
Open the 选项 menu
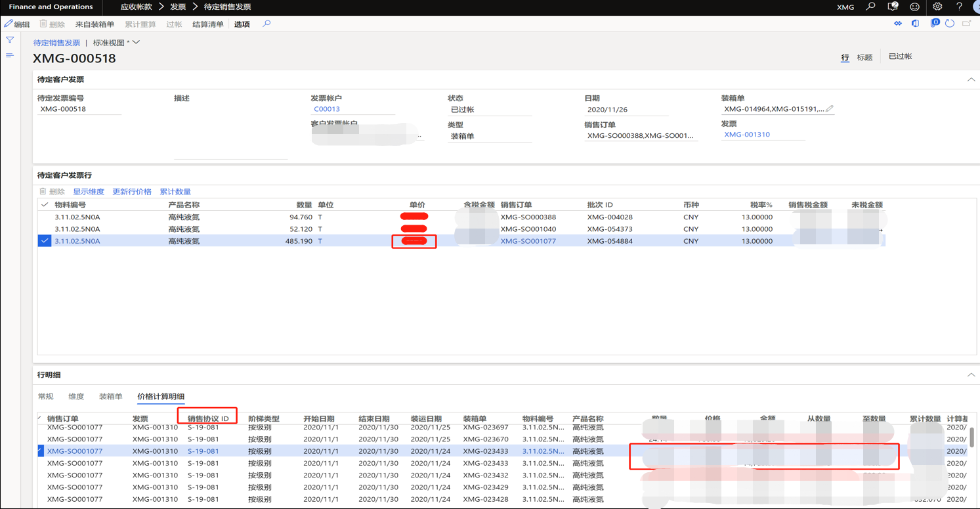point(242,24)
